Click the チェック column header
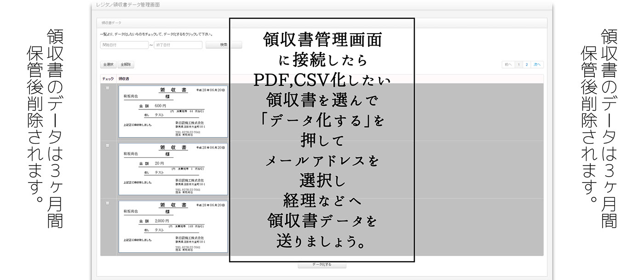This screenshot has width=644, height=280. click(108, 79)
